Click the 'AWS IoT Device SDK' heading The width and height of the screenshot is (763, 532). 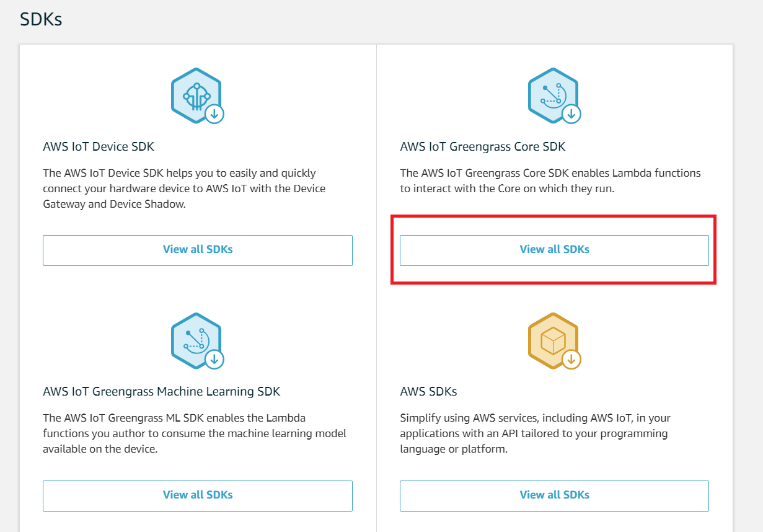(x=99, y=147)
